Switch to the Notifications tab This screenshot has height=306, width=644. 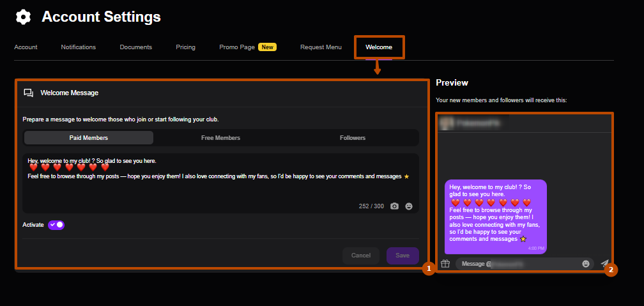(79, 47)
